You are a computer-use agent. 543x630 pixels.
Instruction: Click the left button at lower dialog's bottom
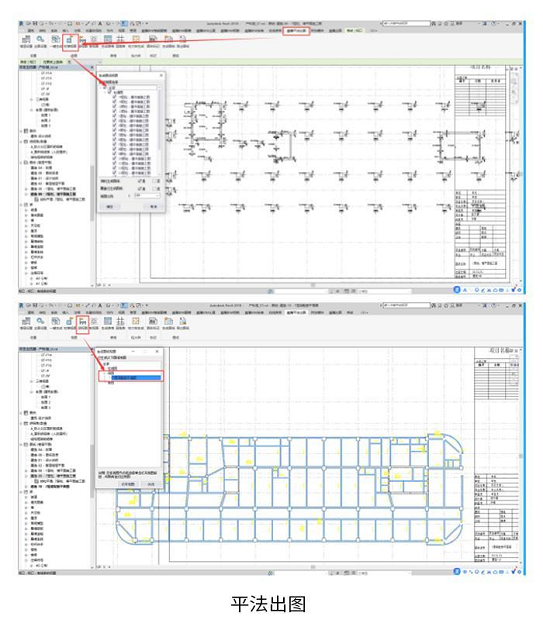pyautogui.click(x=128, y=484)
